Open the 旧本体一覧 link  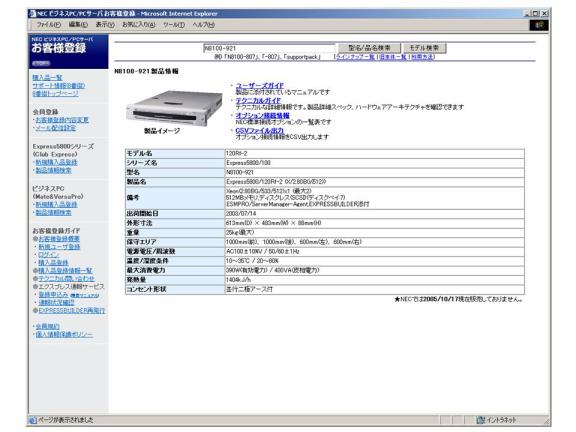(393, 57)
